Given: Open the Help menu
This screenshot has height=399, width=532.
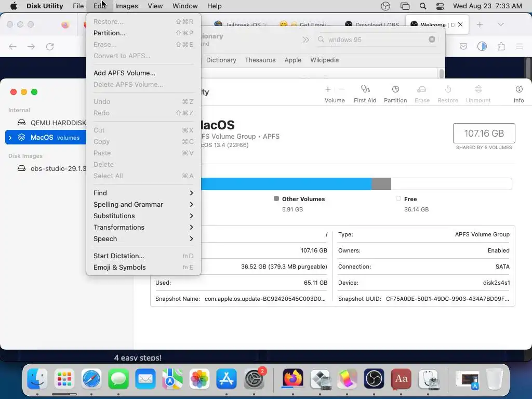Looking at the screenshot, I should click(215, 6).
